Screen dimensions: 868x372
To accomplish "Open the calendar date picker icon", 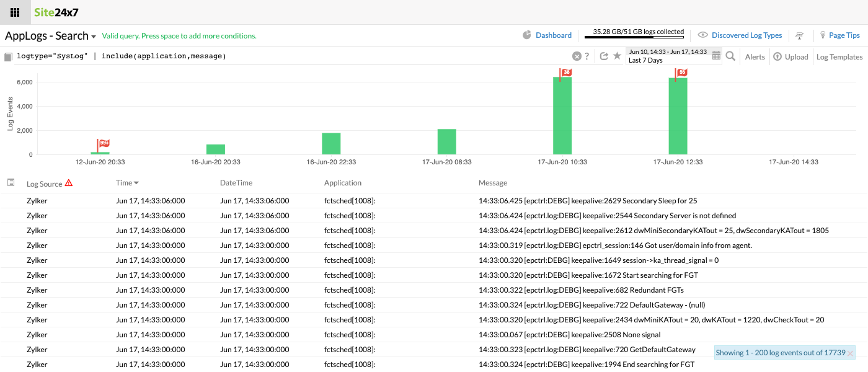I will [716, 56].
